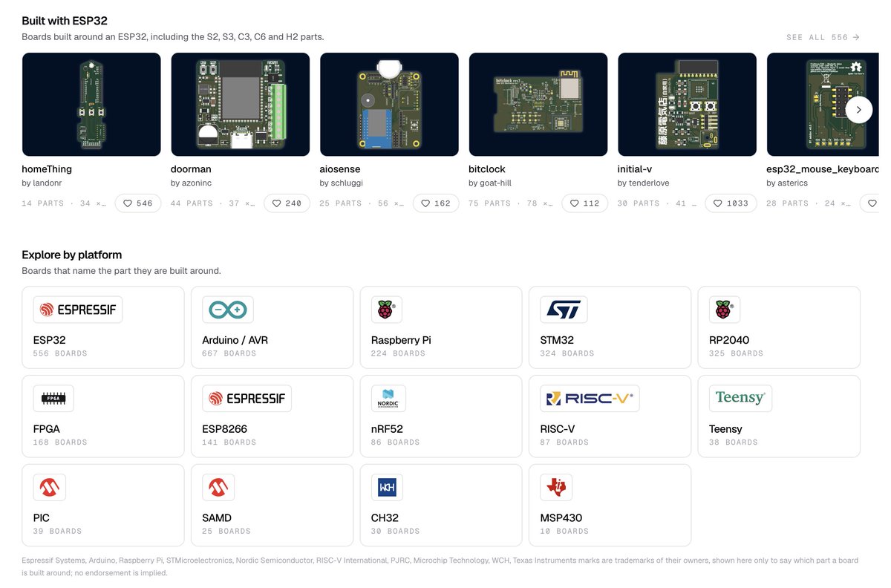The width and height of the screenshot is (891, 588).
Task: Open homeThing project title
Action: click(47, 169)
